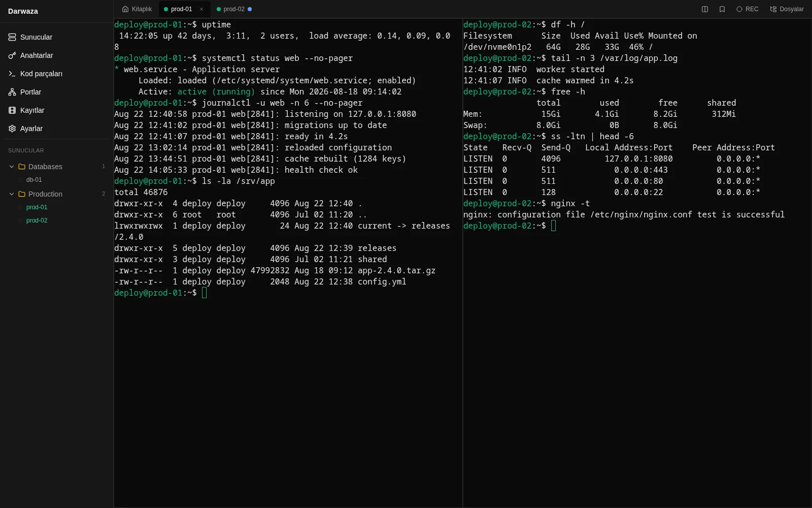
Task: Click 'nginx -t' command text
Action: tap(570, 203)
